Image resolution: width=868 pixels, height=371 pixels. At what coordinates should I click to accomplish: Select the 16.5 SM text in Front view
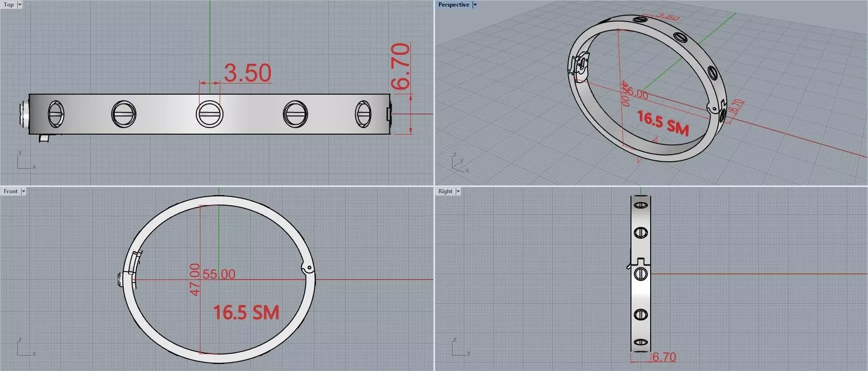point(246,312)
